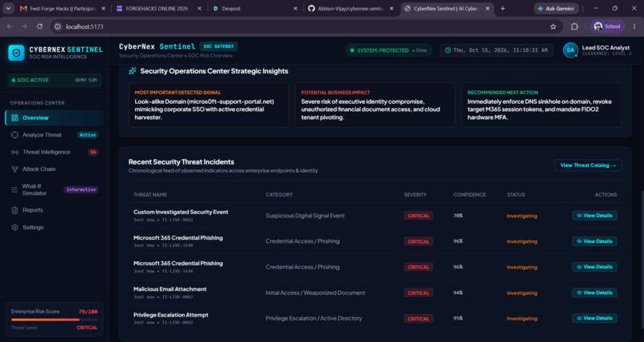Open the tab search dropdown arrow
The image size is (644, 342).
coord(8,8)
